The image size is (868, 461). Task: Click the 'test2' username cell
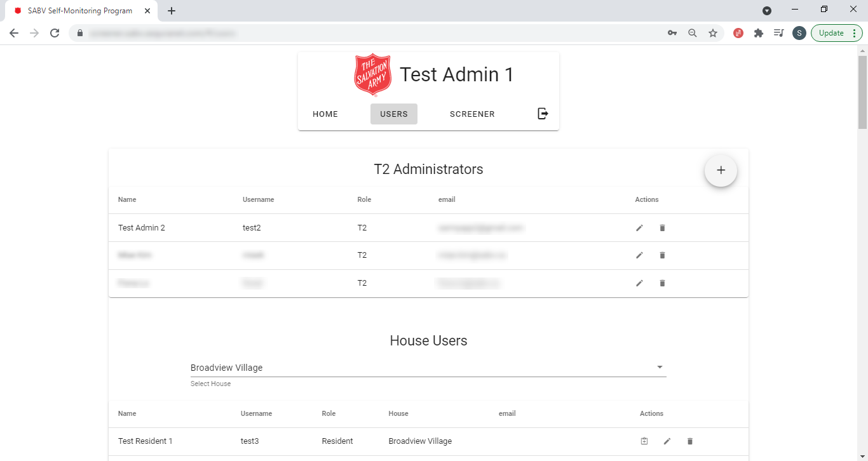point(252,228)
